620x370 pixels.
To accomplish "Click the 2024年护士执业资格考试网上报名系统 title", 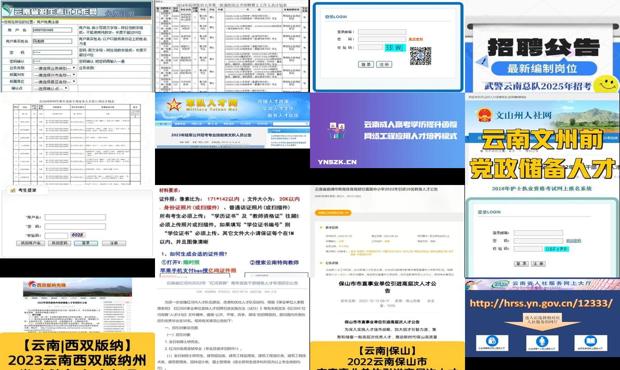I will [542, 189].
